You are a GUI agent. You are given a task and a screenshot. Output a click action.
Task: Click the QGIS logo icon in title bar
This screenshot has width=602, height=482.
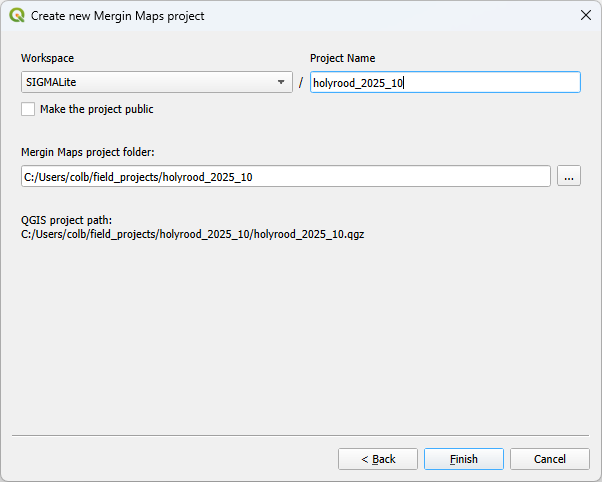click(17, 16)
